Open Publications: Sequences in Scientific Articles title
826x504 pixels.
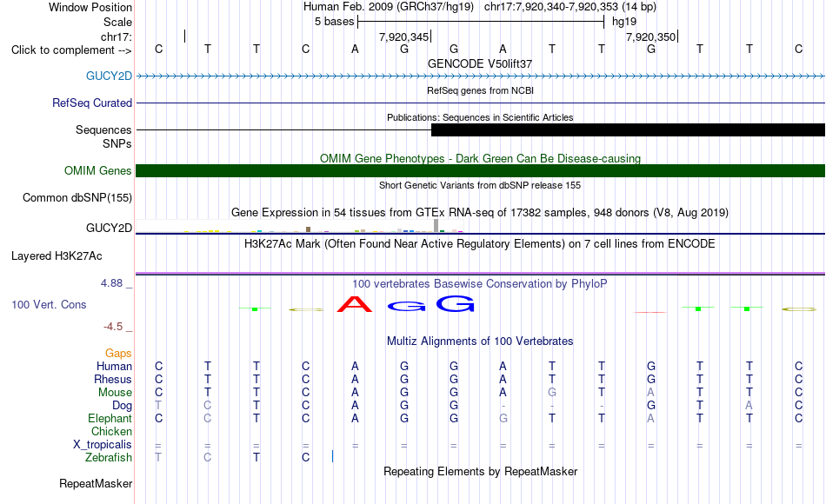coord(480,117)
